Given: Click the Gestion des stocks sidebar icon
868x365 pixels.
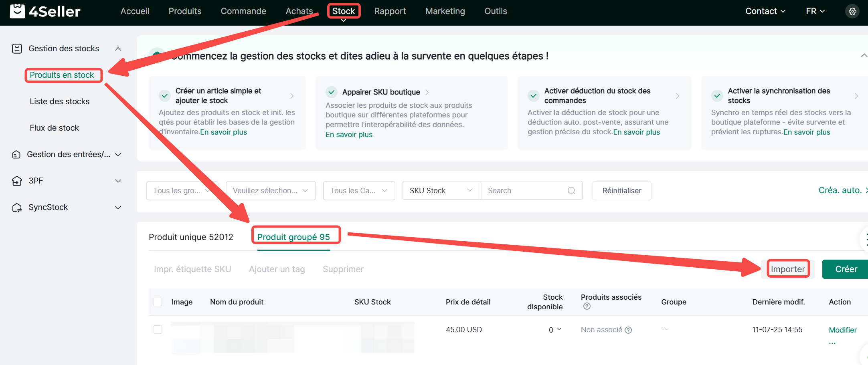Looking at the screenshot, I should point(17,49).
